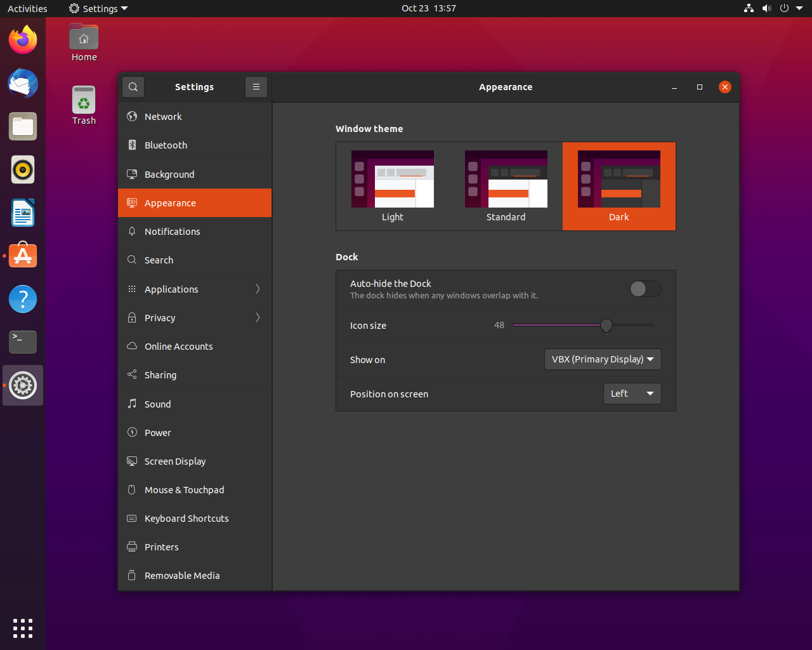
Task: Open Notifications settings panel
Action: pos(195,232)
